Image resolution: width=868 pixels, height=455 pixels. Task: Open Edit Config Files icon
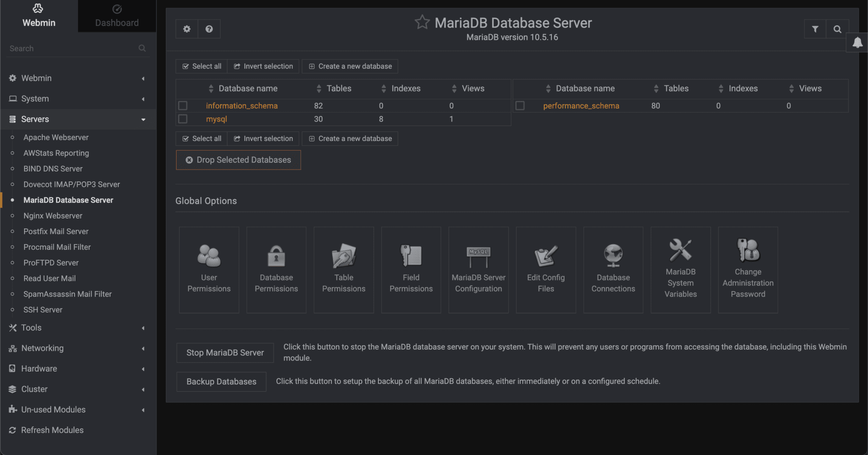point(546,255)
